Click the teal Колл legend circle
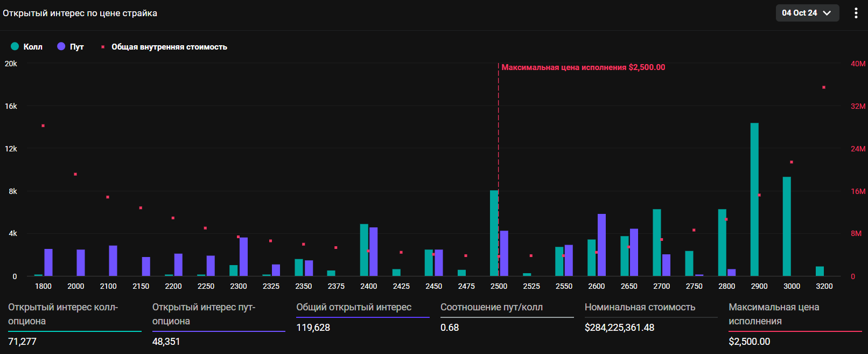 tap(15, 46)
